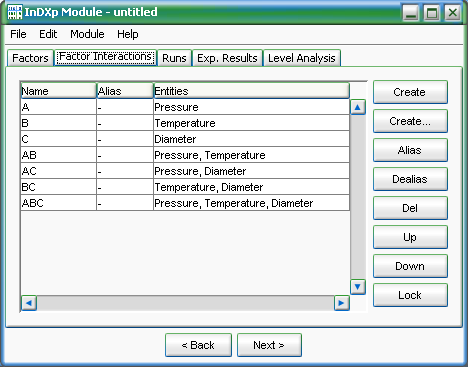This screenshot has height=367, width=468.
Task: Move selection with the Up button
Action: 410,237
